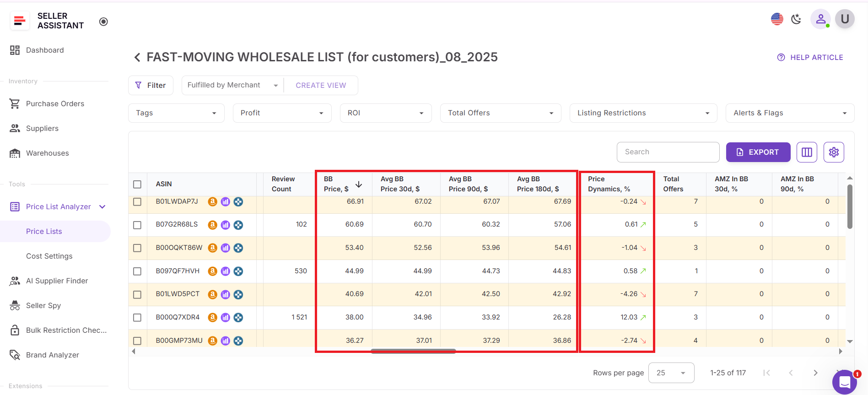Open the Fulfilled by Merchant view dropdown
This screenshot has height=395, width=868.
click(232, 86)
